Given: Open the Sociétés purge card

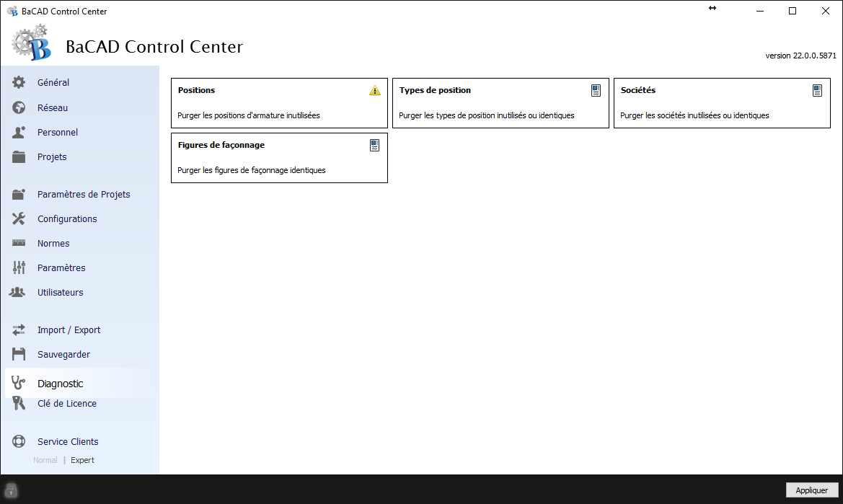Looking at the screenshot, I should (x=722, y=103).
